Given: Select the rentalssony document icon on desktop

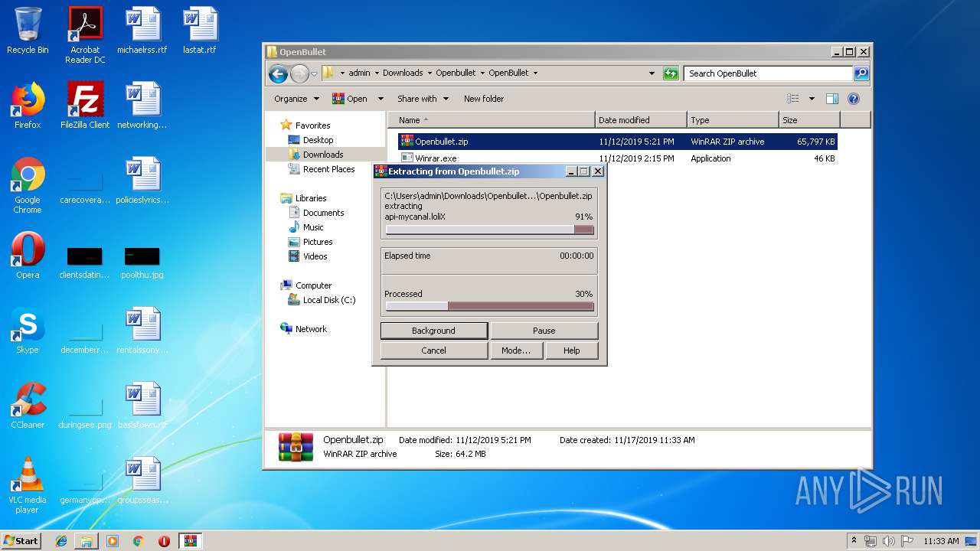Looking at the screenshot, I should click(x=142, y=331).
